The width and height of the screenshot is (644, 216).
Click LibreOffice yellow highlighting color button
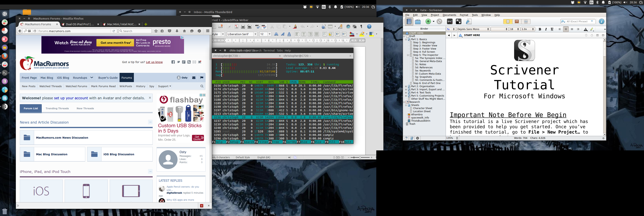pyautogui.click(x=362, y=34)
